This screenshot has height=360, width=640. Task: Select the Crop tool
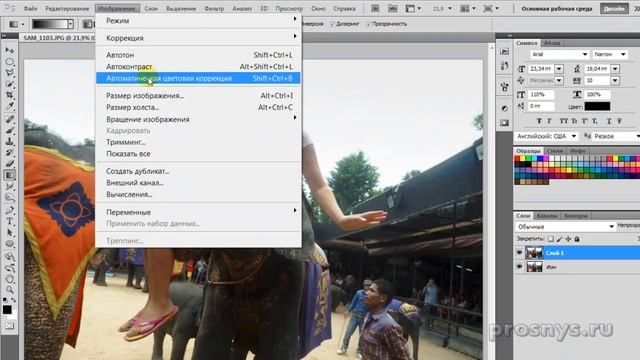click(9, 95)
